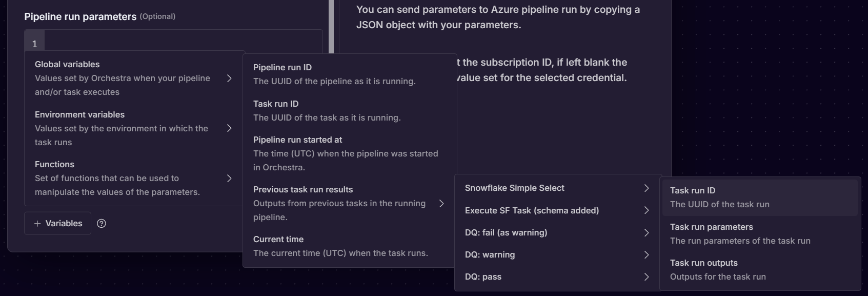Click the plus Variables button
868x296 pixels.
click(x=57, y=223)
